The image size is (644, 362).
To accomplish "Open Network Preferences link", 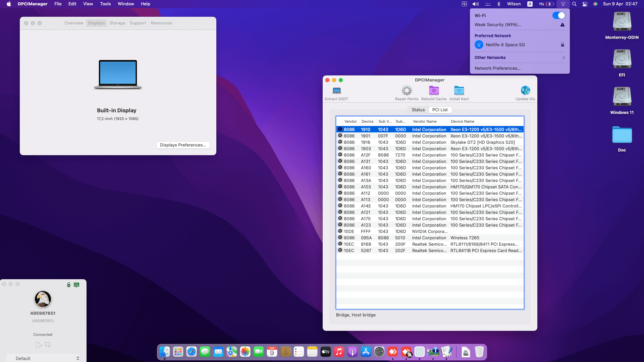I will point(497,68).
